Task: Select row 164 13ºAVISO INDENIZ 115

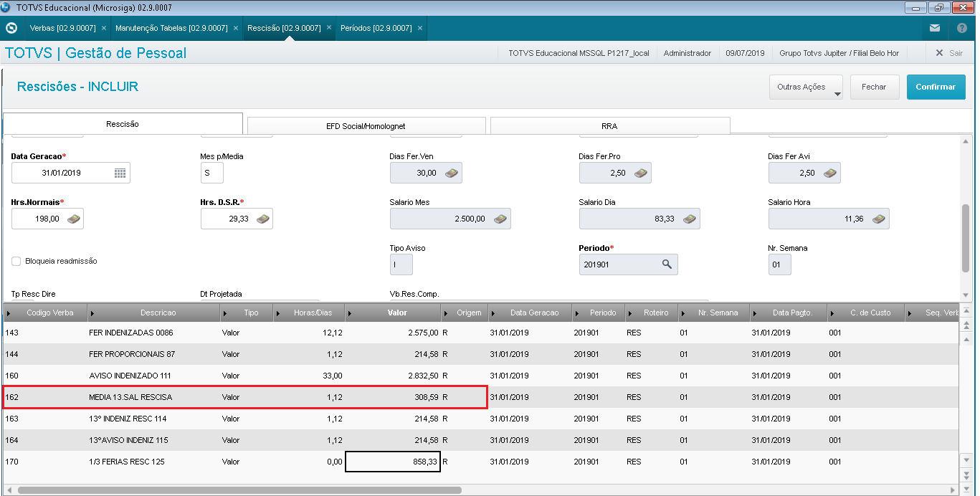Action: tap(481, 440)
